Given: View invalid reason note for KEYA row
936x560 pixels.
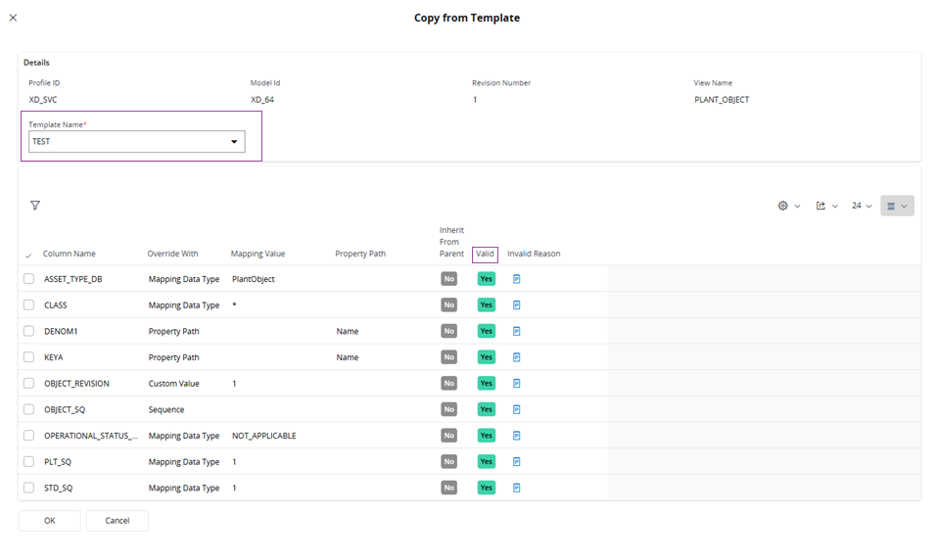Looking at the screenshot, I should pos(517,357).
